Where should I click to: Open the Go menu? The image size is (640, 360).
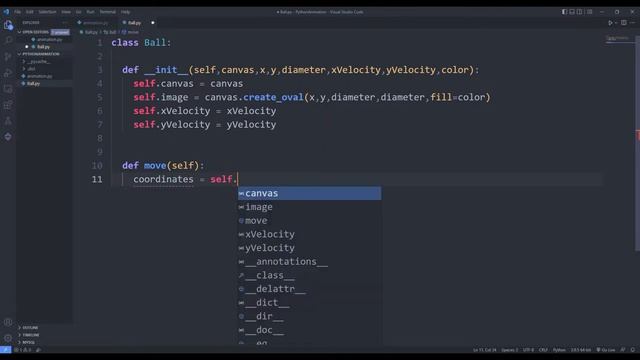78,12
